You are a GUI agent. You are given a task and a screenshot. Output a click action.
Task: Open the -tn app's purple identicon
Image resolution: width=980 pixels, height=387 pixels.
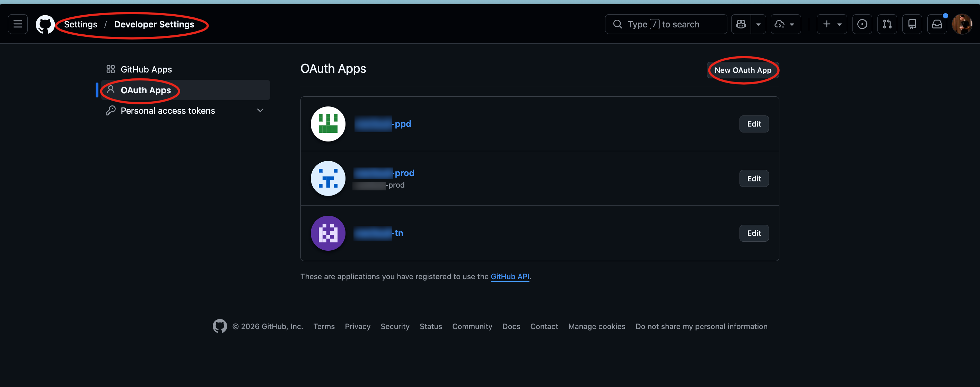click(328, 233)
